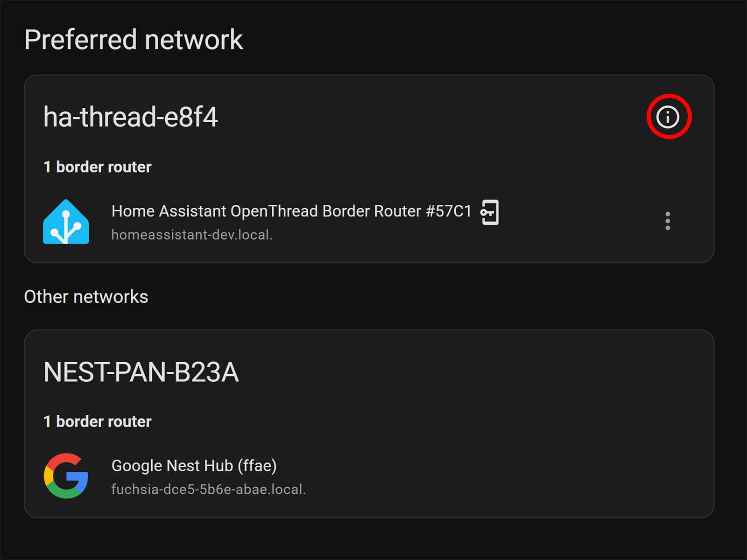Select the blue house icon with network nodes
Viewport: 747px width, 560px height.
[66, 221]
